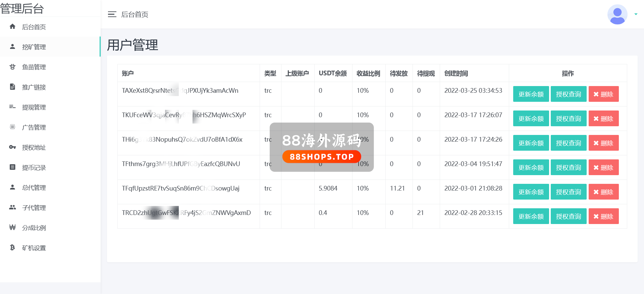Click the key icon beside 授权地址
Image resolution: width=644 pixels, height=294 pixels.
click(x=12, y=147)
